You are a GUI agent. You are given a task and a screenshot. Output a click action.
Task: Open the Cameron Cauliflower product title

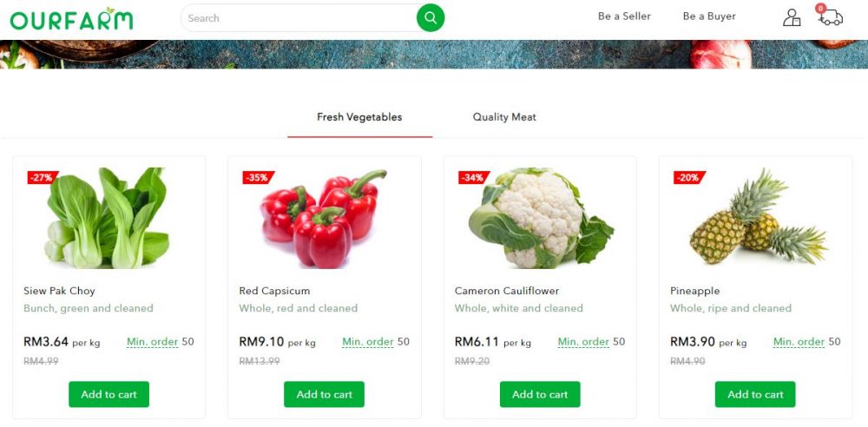tap(507, 291)
